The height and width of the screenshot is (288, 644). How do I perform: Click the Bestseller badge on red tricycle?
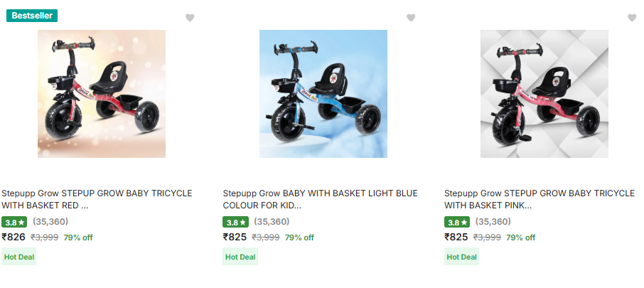click(x=32, y=16)
